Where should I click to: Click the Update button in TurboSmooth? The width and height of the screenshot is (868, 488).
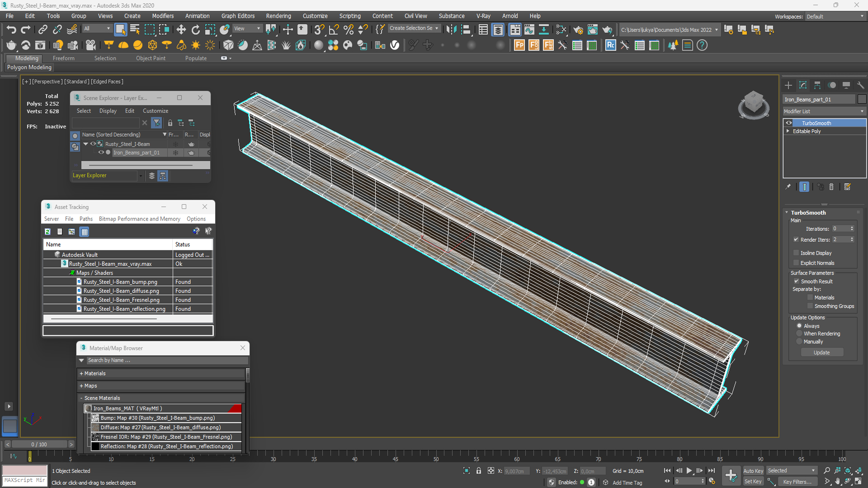pos(821,352)
